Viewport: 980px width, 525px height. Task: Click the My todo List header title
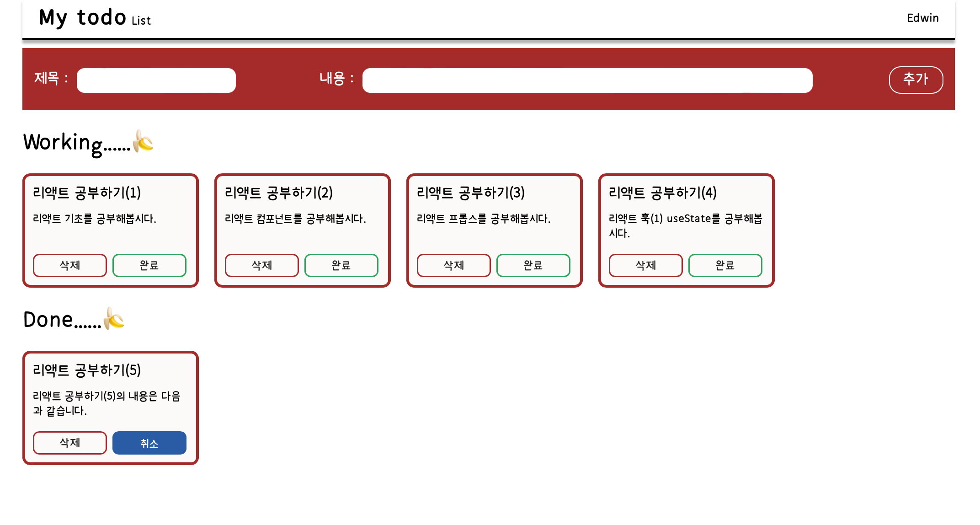click(95, 18)
